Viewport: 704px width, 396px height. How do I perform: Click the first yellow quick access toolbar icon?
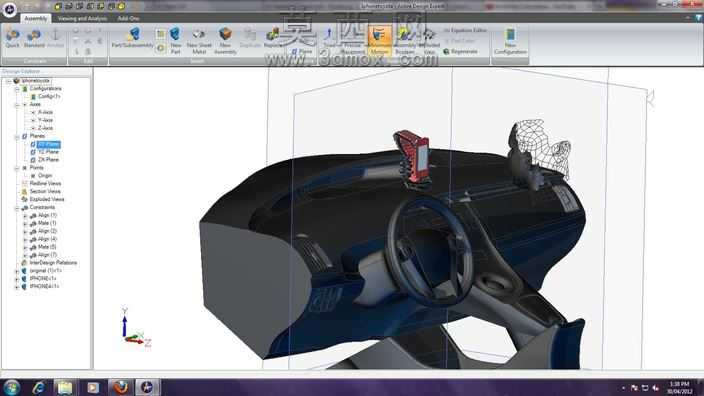coord(58,6)
